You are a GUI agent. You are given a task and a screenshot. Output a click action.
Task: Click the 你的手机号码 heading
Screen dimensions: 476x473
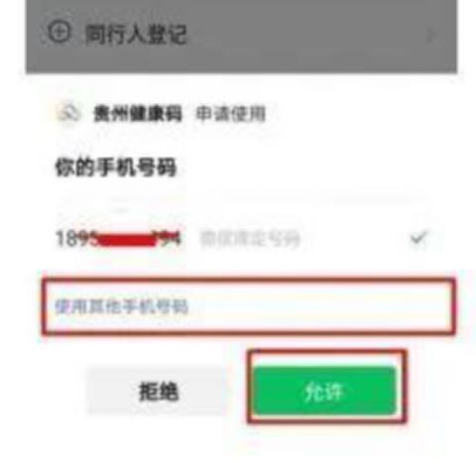click(116, 168)
